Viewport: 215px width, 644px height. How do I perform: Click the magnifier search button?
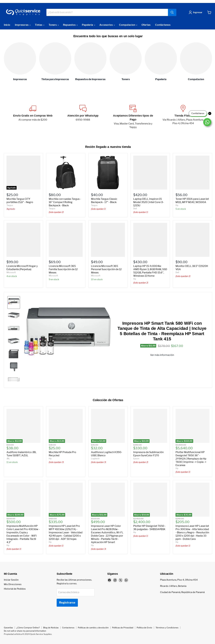[x=172, y=12]
